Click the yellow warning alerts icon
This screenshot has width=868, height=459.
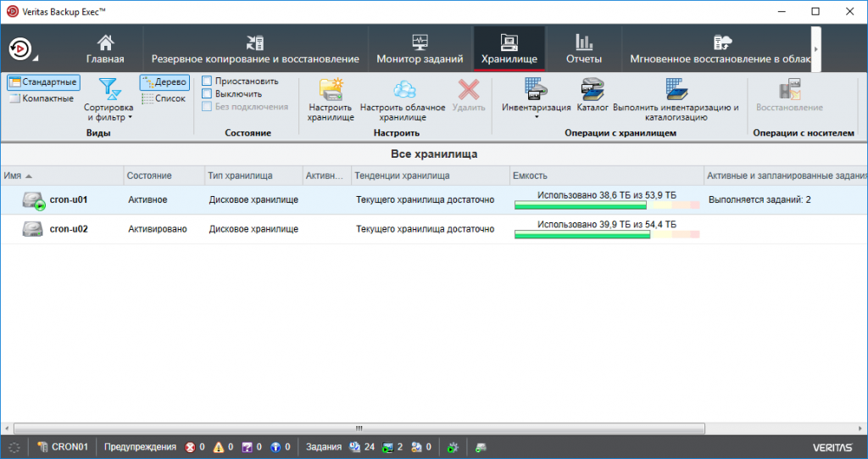point(219,447)
